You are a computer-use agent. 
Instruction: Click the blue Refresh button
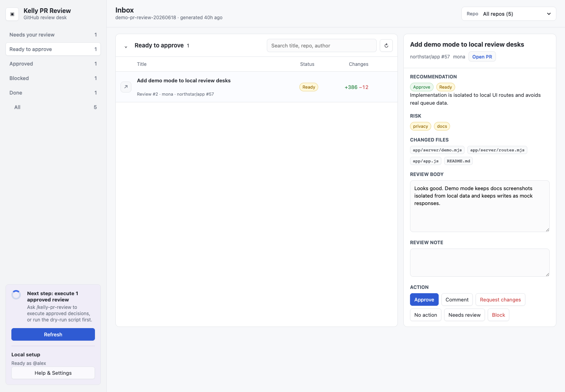click(53, 334)
